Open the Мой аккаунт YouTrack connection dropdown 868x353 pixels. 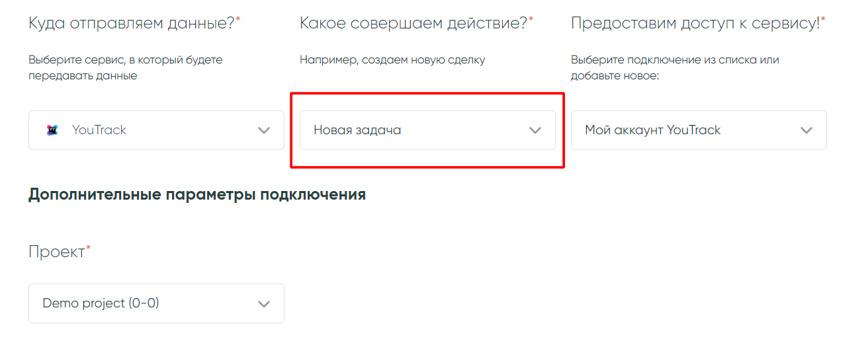(699, 130)
